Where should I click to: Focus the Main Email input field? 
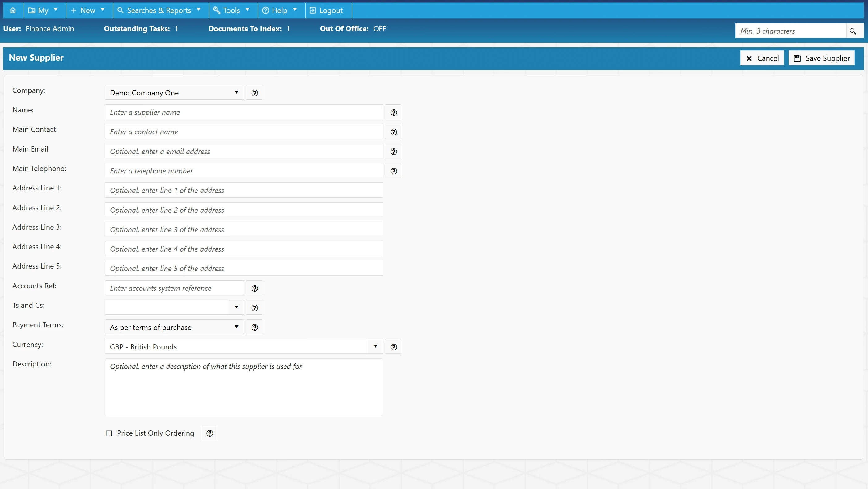244,152
